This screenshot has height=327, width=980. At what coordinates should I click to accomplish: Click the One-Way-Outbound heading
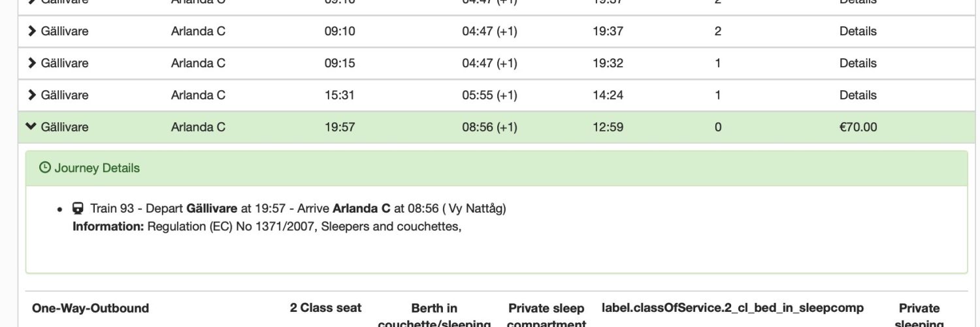tap(90, 308)
